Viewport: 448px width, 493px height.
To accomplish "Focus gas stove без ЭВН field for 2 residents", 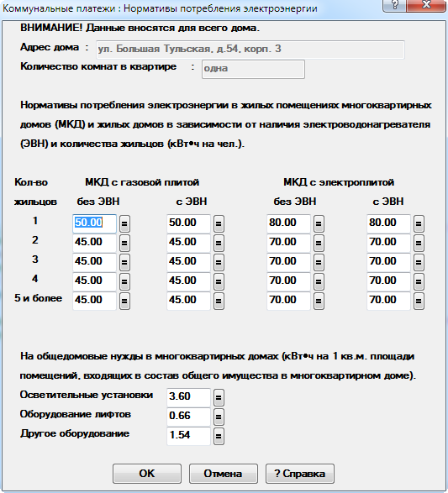I will [94, 243].
